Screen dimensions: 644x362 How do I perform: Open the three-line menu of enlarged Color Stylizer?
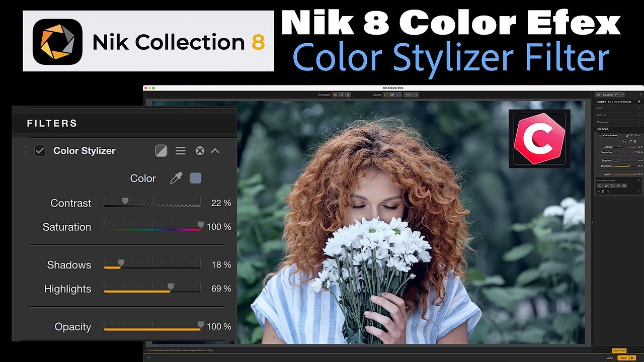181,151
